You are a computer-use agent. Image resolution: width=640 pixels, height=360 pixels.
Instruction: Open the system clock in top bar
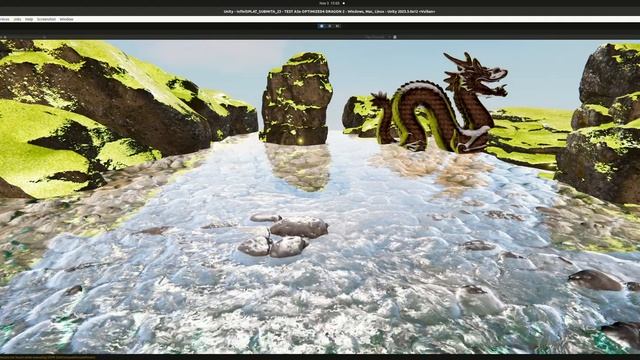point(330,3)
